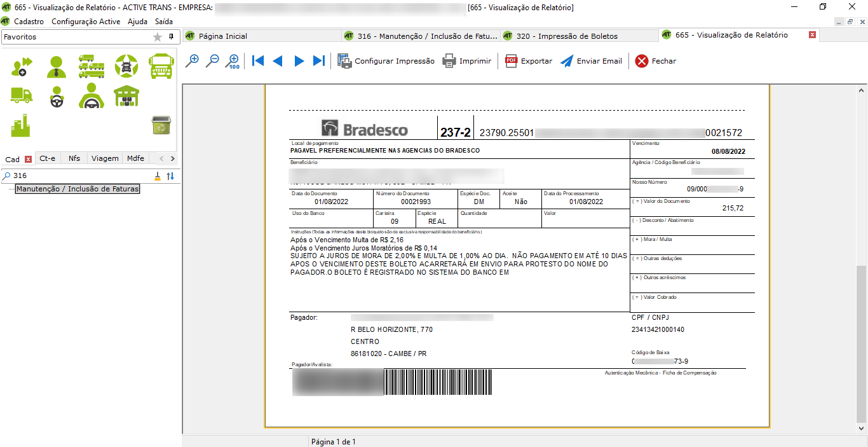Open the truck fleet shortcut icon
The width and height of the screenshot is (868, 447).
[x=92, y=66]
